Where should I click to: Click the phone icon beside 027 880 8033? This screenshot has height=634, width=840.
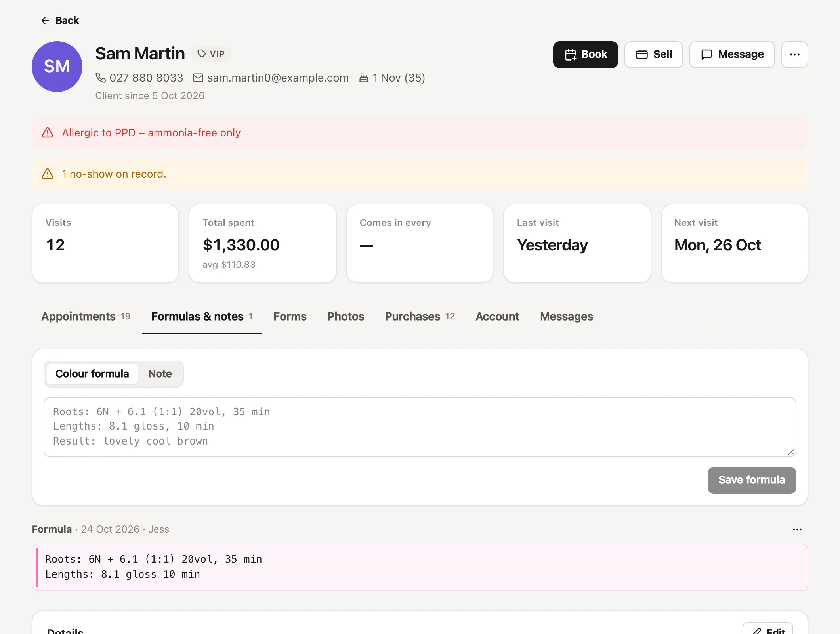click(101, 78)
